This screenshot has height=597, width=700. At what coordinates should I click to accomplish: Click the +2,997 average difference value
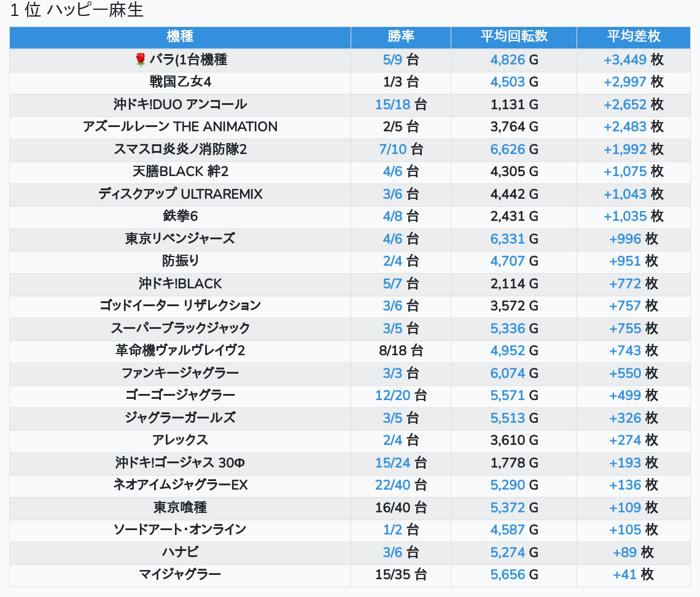pyautogui.click(x=625, y=82)
